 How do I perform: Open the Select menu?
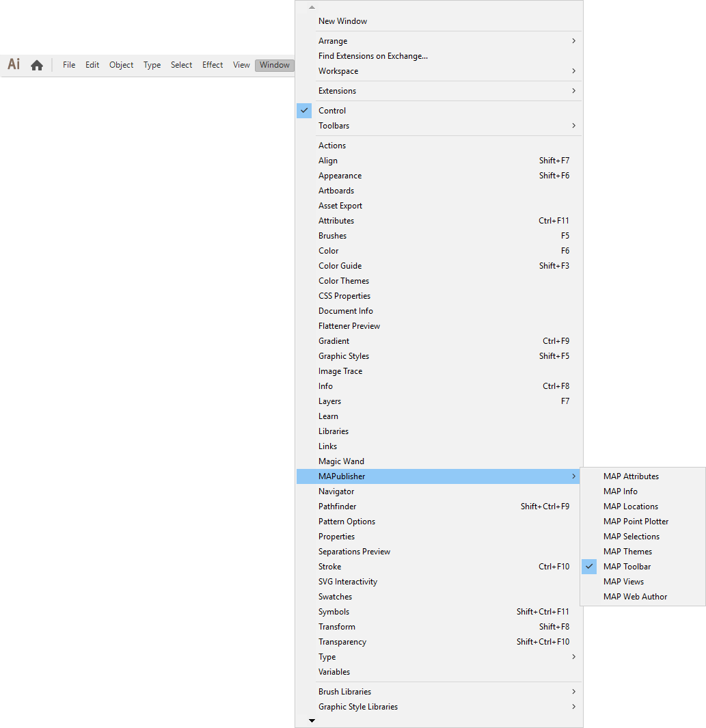pos(182,65)
